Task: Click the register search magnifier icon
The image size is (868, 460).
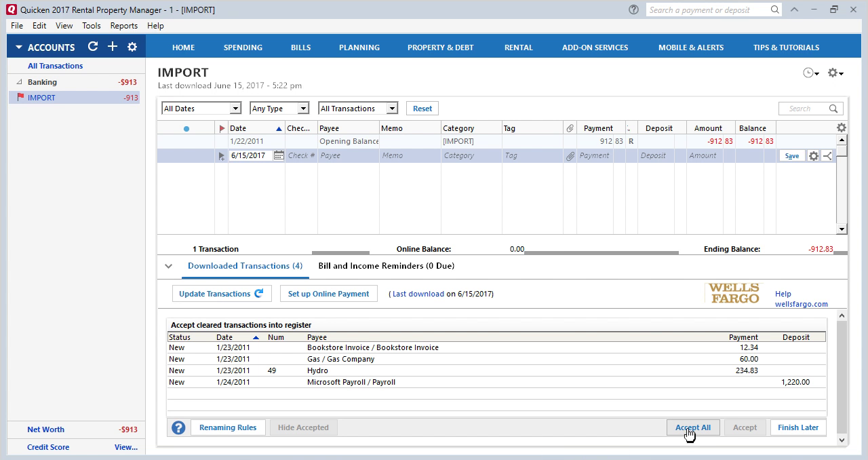Action: [x=833, y=109]
